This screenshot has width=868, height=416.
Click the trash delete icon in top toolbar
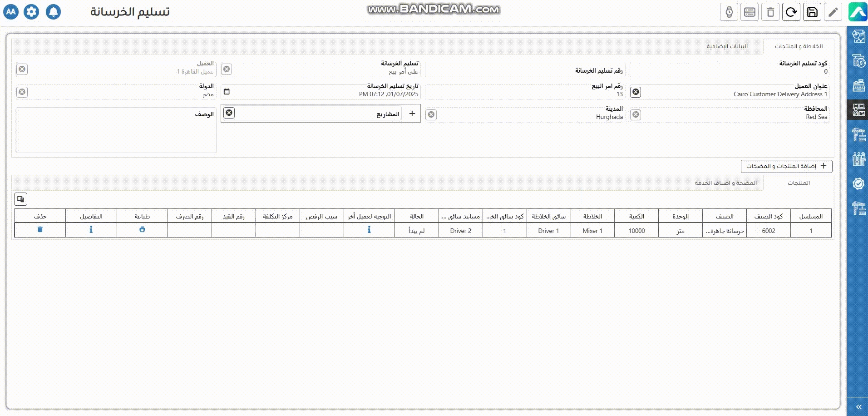coord(770,12)
